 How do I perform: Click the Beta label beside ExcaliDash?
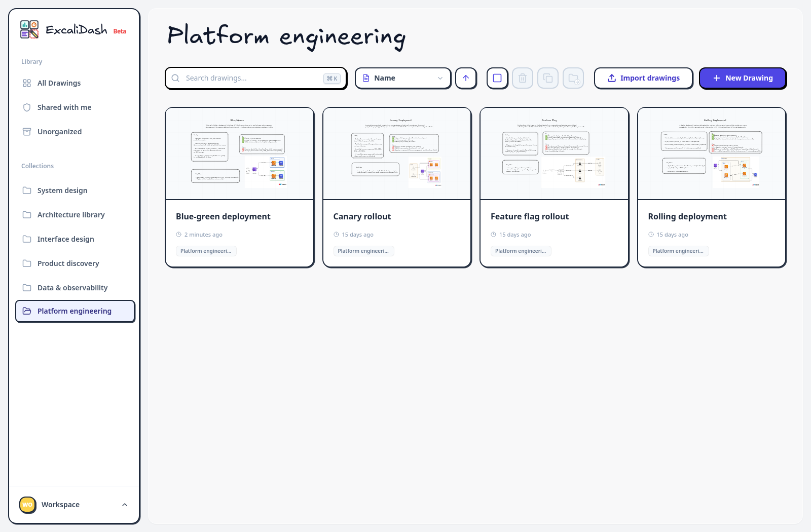(x=120, y=31)
